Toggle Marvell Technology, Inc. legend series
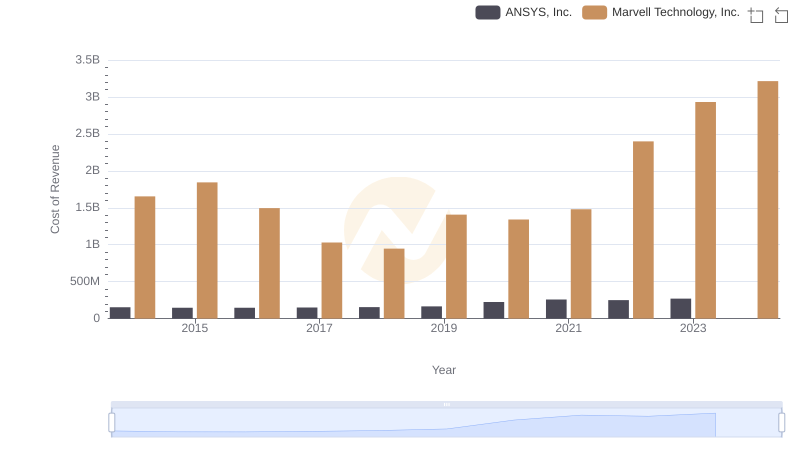This screenshot has width=800, height=461. (661, 12)
